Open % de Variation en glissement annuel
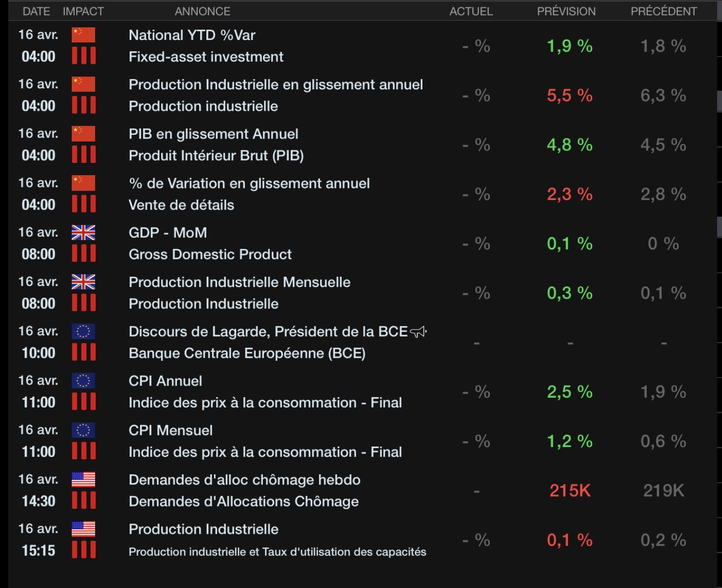 click(249, 183)
